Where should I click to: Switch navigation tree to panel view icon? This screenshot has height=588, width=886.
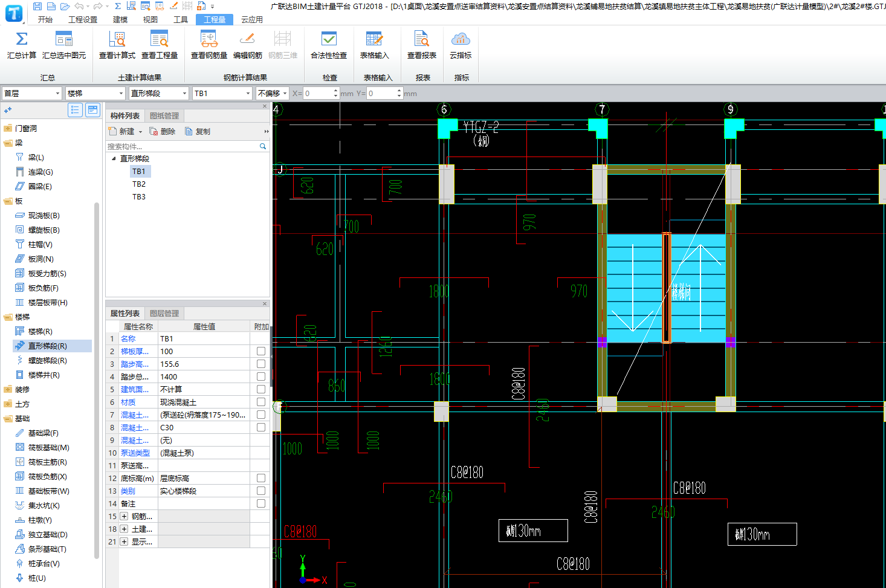point(92,109)
